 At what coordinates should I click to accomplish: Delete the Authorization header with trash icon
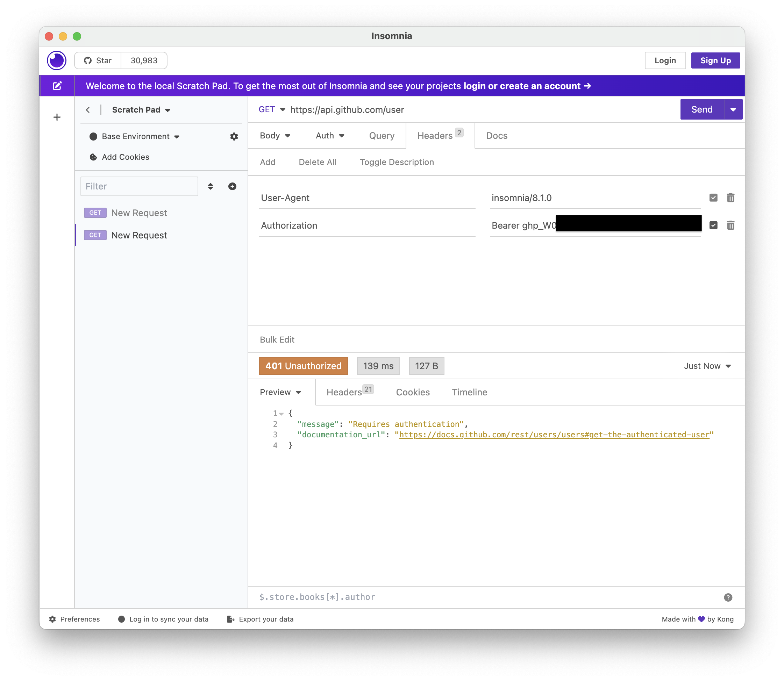pyautogui.click(x=730, y=226)
